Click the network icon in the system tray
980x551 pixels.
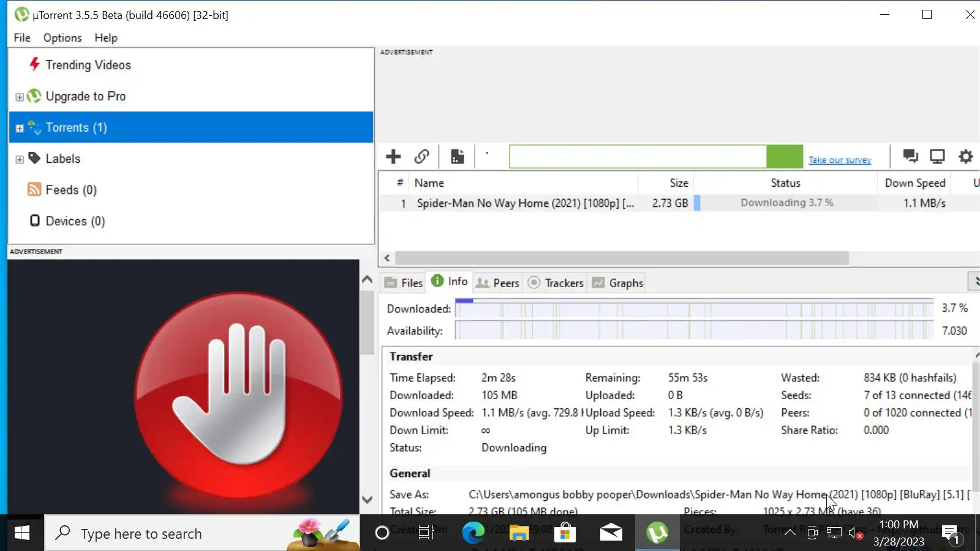(834, 533)
